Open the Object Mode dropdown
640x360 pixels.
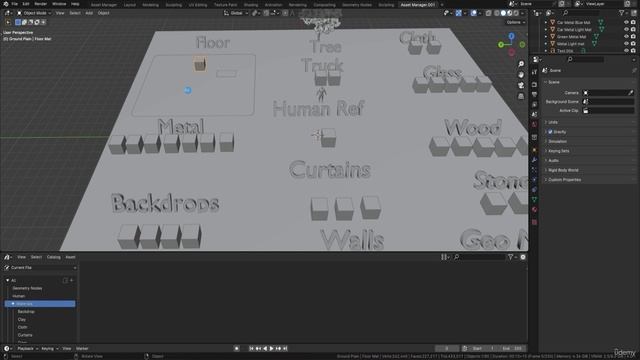tap(33, 13)
